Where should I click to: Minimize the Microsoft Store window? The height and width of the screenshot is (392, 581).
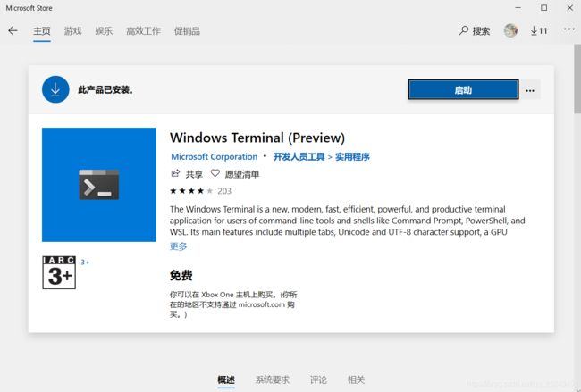(518, 8)
